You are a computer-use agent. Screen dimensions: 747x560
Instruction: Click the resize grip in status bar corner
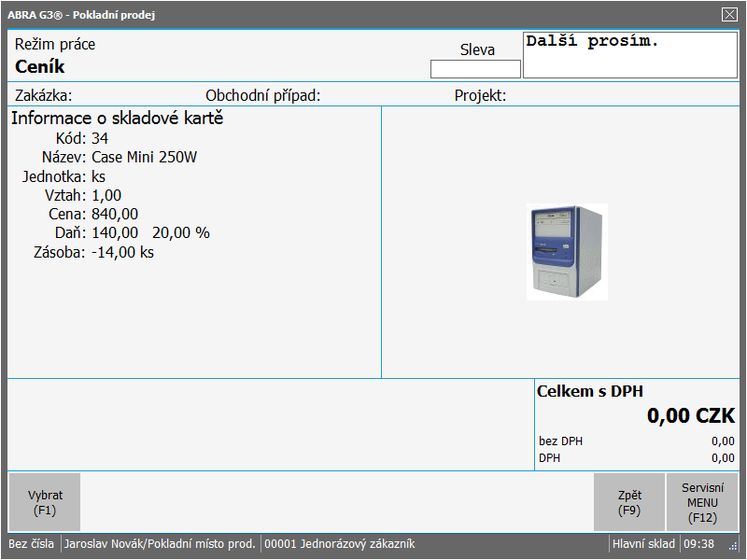[x=733, y=547]
